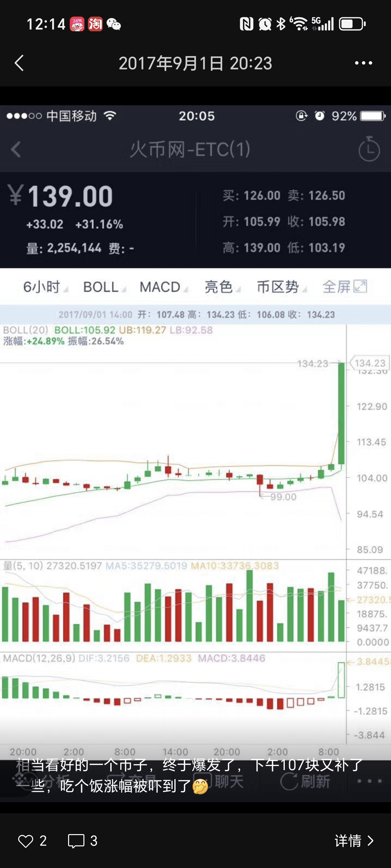The image size is (391, 868).
Task: Open the embedded chart image
Action: (195, 454)
